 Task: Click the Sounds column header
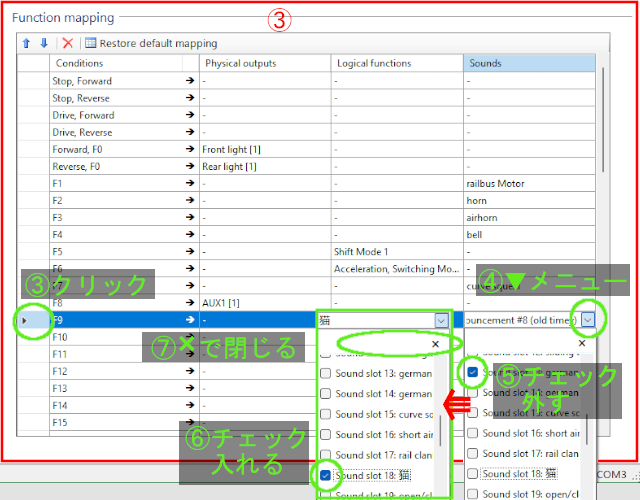click(529, 63)
